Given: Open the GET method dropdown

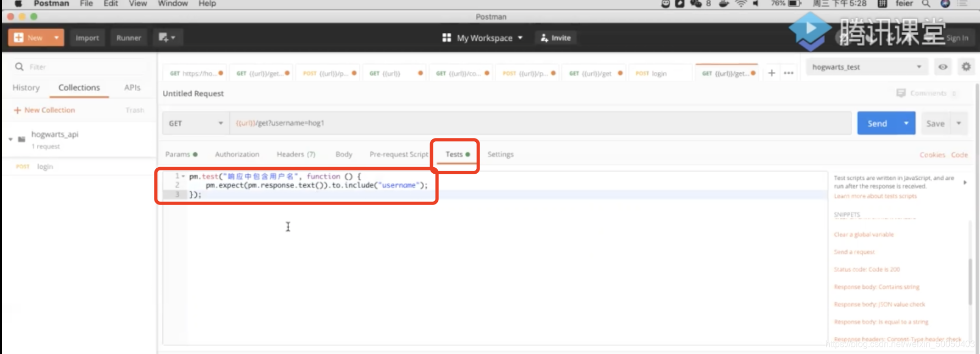Looking at the screenshot, I should (195, 123).
